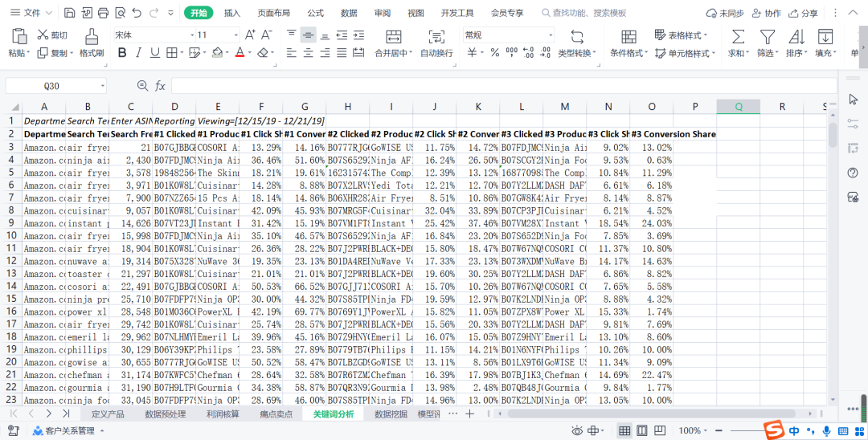
Task: Click the Redo arrow icon
Action: click(x=154, y=13)
